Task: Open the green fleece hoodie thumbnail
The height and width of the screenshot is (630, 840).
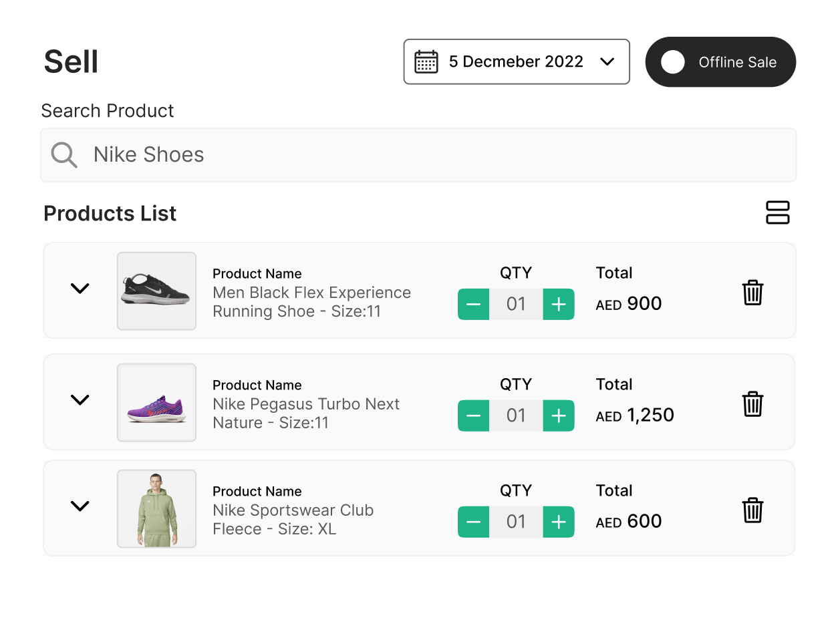Action: (x=156, y=509)
